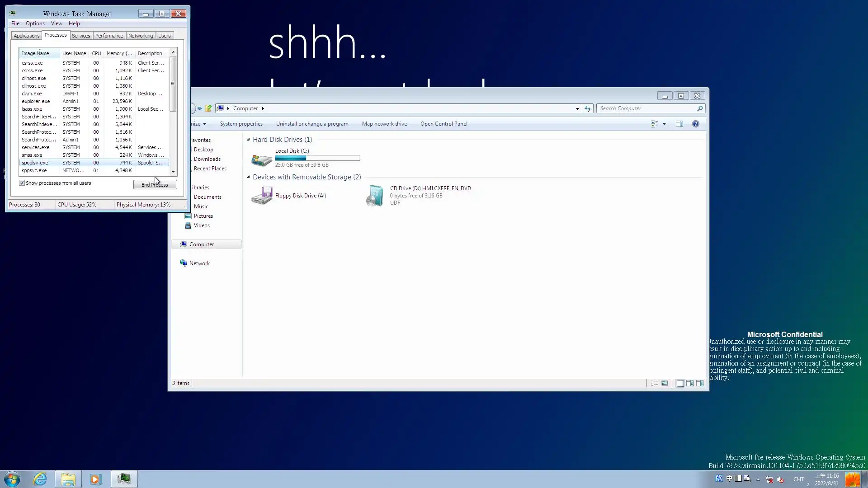Click Uninstall or change a program
Screen dimensions: 868x488
pos(312,124)
